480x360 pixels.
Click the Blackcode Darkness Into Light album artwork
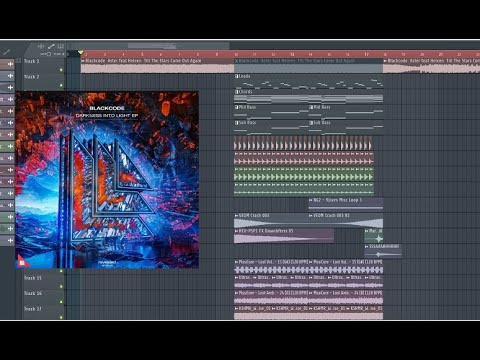click(x=107, y=180)
